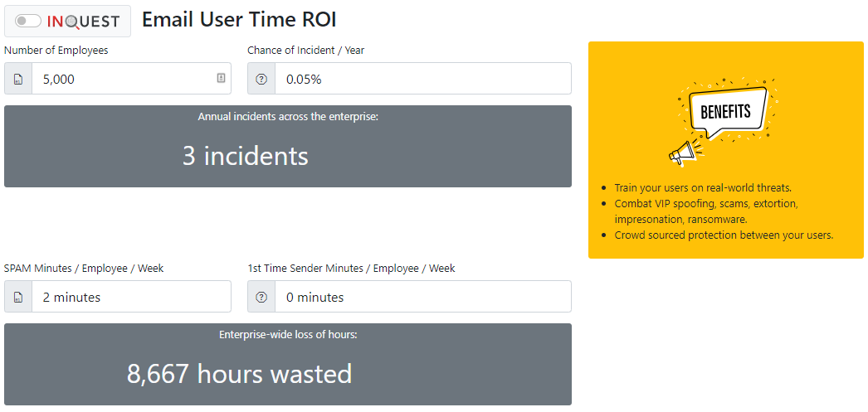The width and height of the screenshot is (868, 412).
Task: Open help icon for 1st Time Sender Minutes
Action: pos(262,297)
